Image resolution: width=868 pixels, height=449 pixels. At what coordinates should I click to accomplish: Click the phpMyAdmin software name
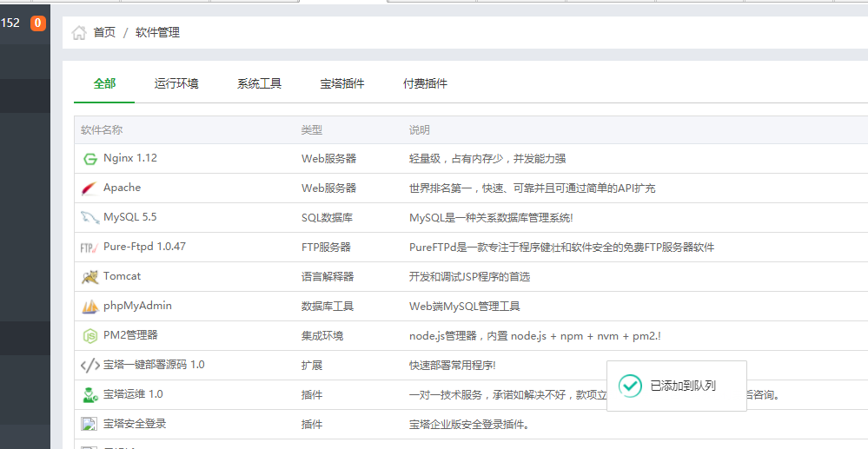pos(137,306)
